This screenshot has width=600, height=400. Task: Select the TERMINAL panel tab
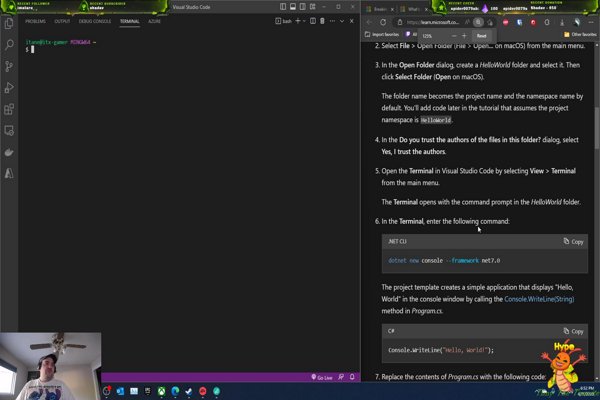[129, 21]
